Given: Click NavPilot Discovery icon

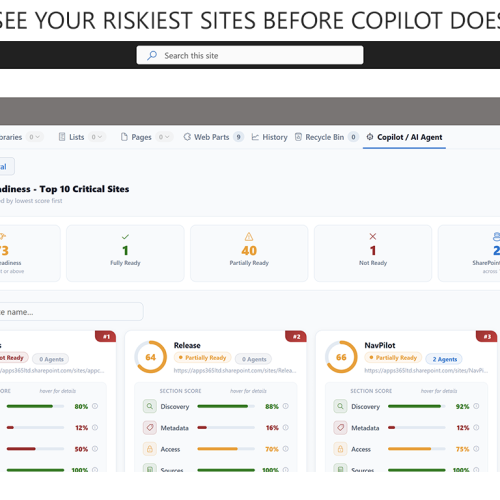Looking at the screenshot, I should [340, 406].
